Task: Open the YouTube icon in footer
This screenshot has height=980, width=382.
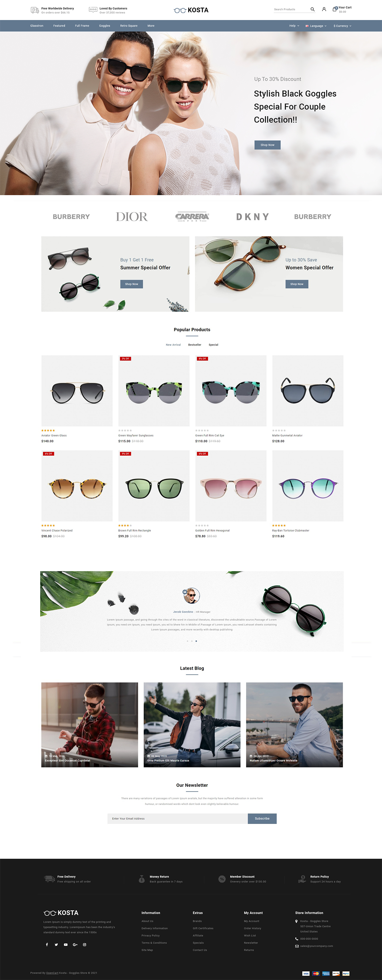Action: tap(66, 945)
